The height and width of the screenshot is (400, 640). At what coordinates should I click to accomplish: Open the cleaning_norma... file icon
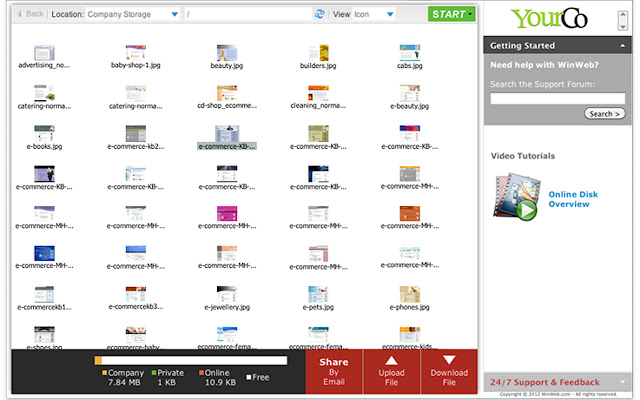click(318, 93)
